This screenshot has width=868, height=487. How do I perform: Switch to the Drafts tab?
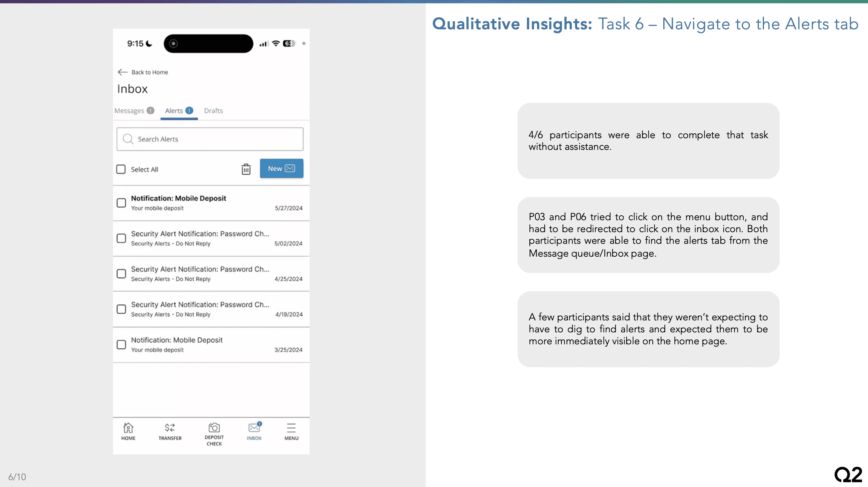213,111
